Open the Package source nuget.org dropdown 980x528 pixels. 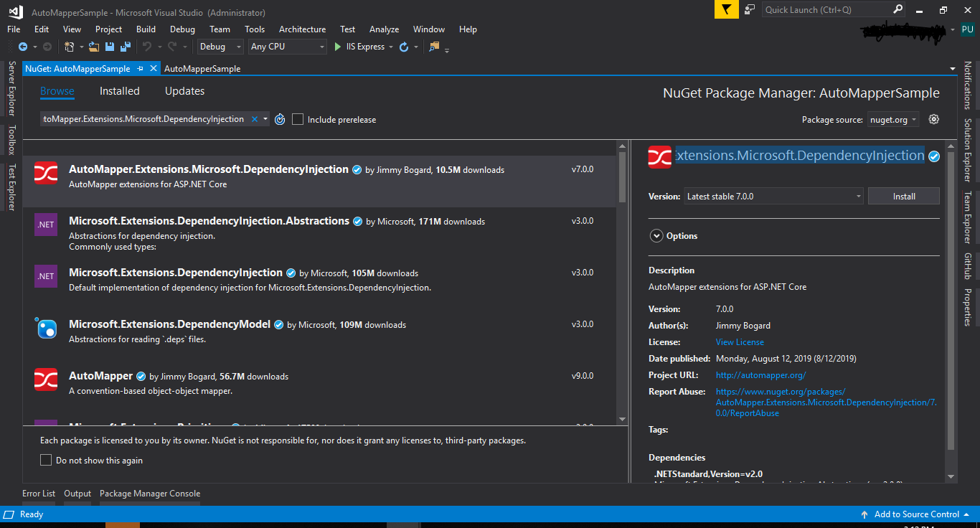(x=893, y=120)
